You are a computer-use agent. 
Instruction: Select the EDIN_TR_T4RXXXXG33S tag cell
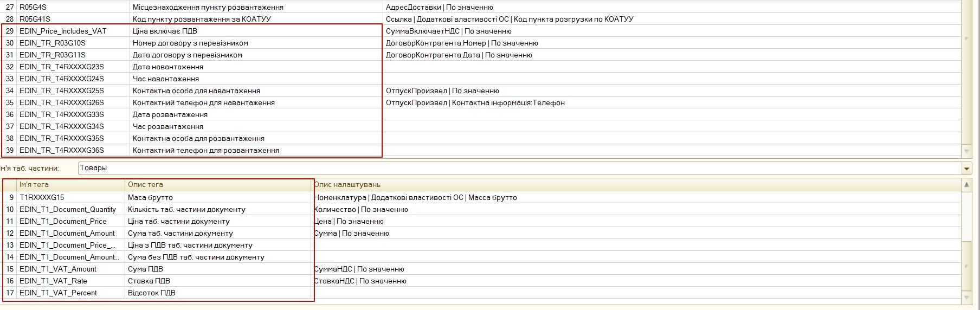pos(74,114)
